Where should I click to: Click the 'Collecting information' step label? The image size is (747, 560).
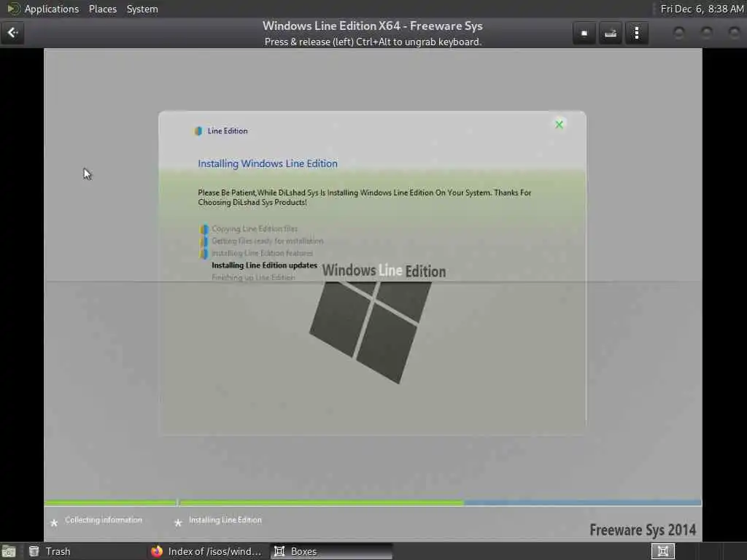point(104,520)
